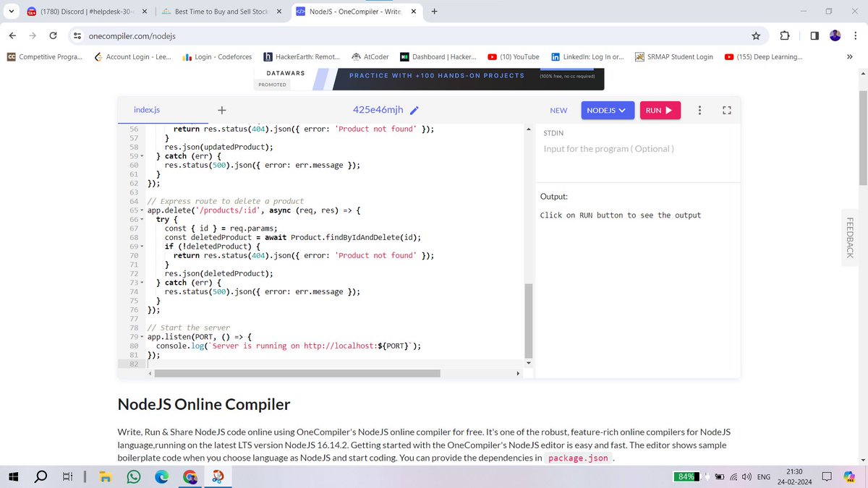Open Task View in taskbar

tap(67, 476)
